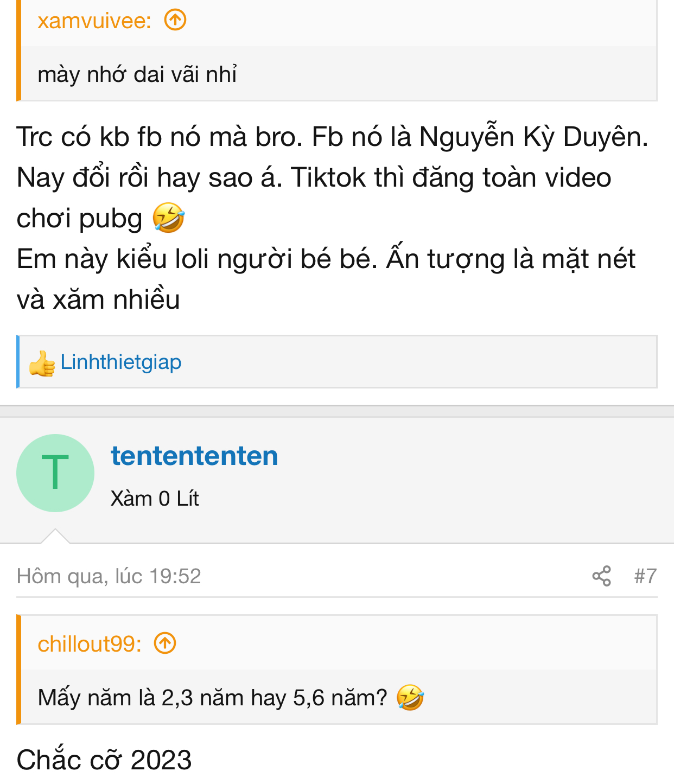Screen dimensions: 674x784
Task: Click the reply text "Chắc cỡ 2023"
Action: click(104, 760)
